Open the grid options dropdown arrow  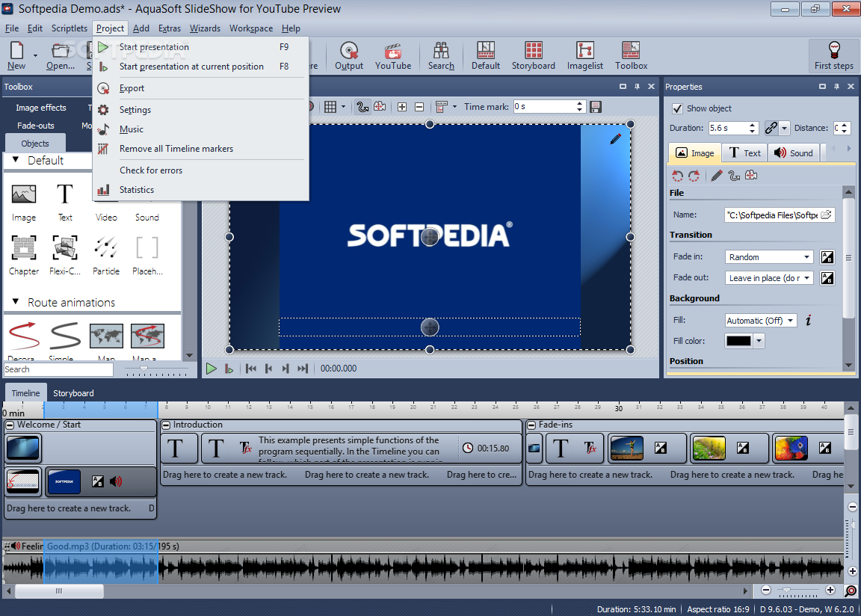(343, 106)
